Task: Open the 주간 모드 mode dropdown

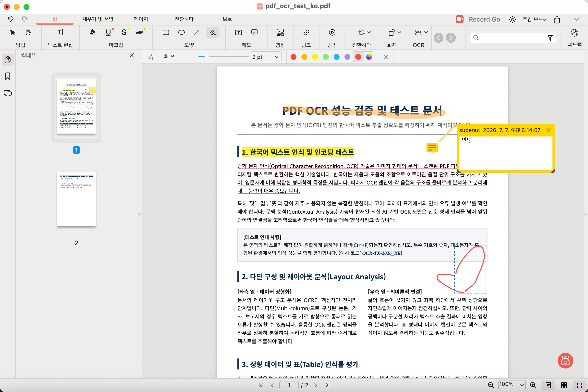Action: [534, 19]
